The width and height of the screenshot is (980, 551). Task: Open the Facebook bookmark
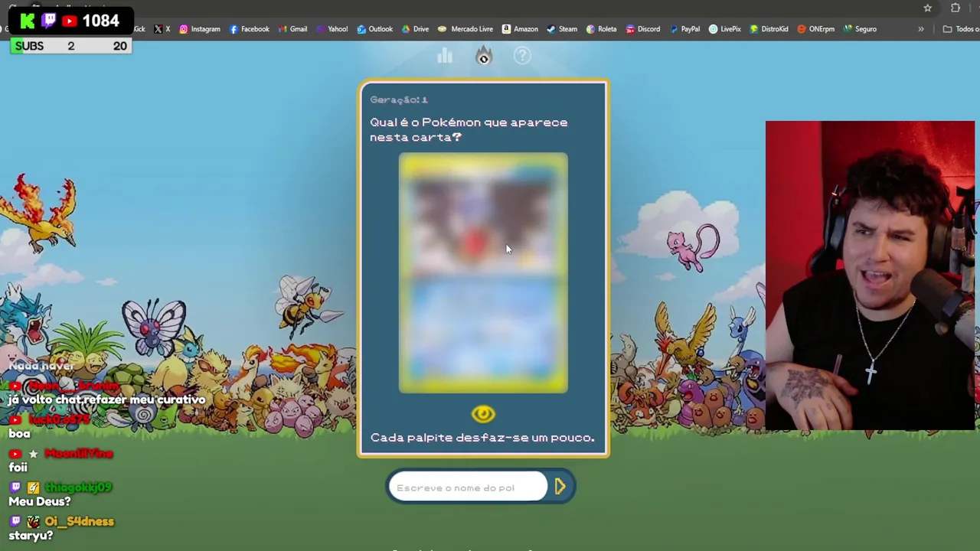point(249,29)
